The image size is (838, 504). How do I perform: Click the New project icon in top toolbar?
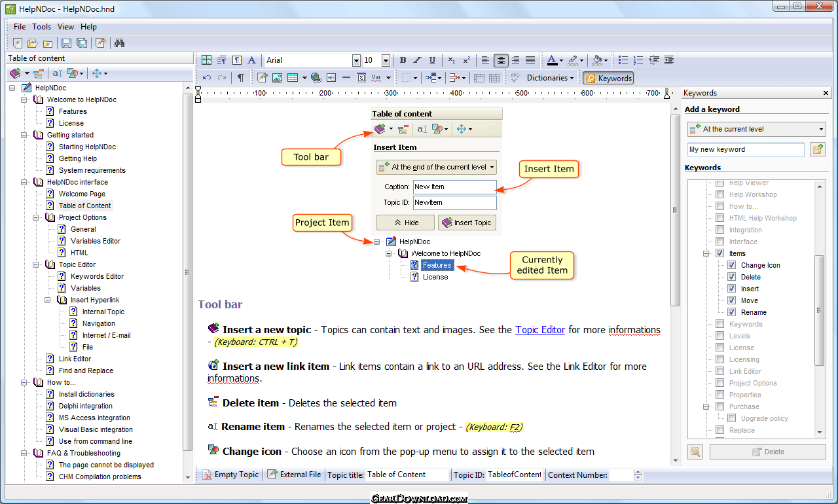18,43
